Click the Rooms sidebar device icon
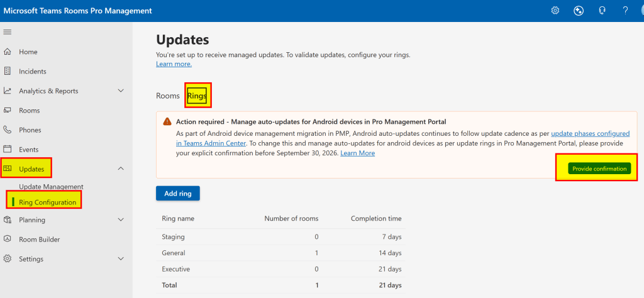The width and height of the screenshot is (644, 298). 8,111
